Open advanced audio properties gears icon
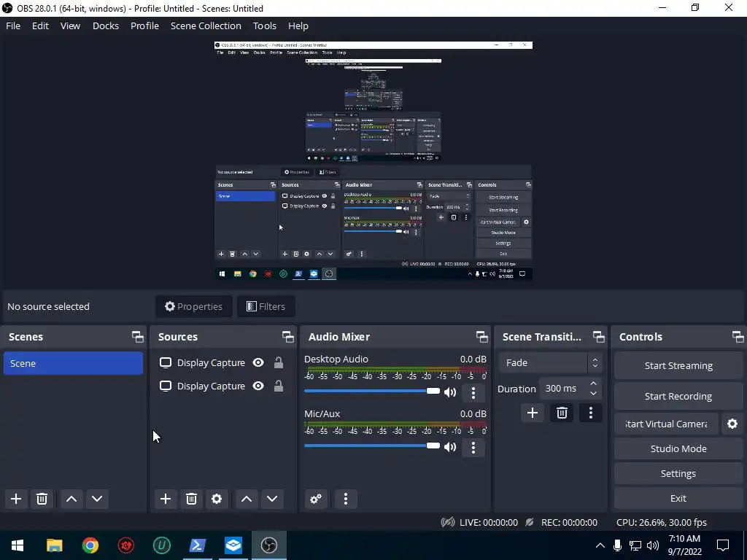The image size is (747, 560). point(316,499)
